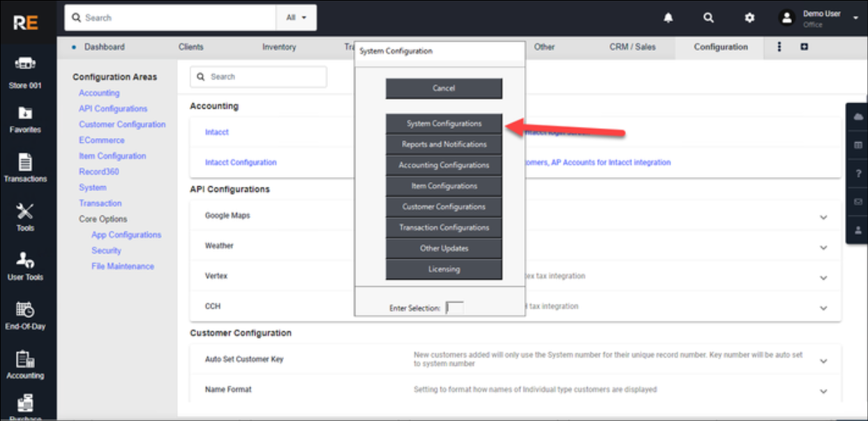868x421 pixels.
Task: Open the Store 001 sidebar icon
Action: 25,72
